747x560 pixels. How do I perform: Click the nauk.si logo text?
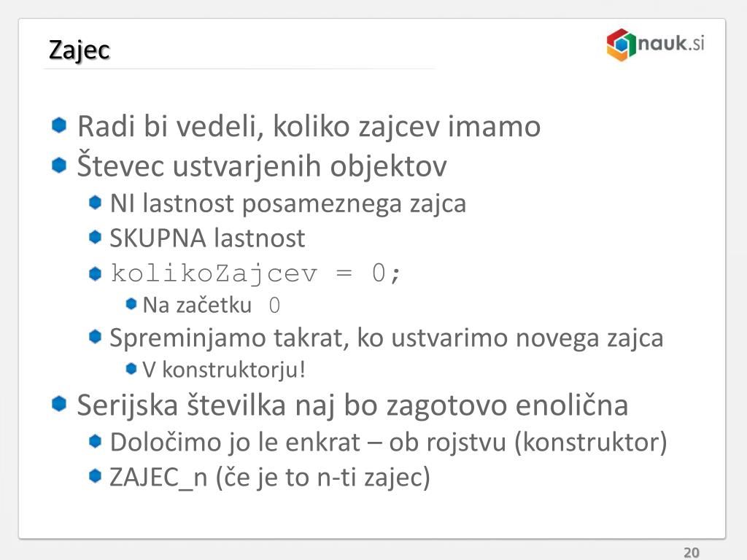point(671,43)
